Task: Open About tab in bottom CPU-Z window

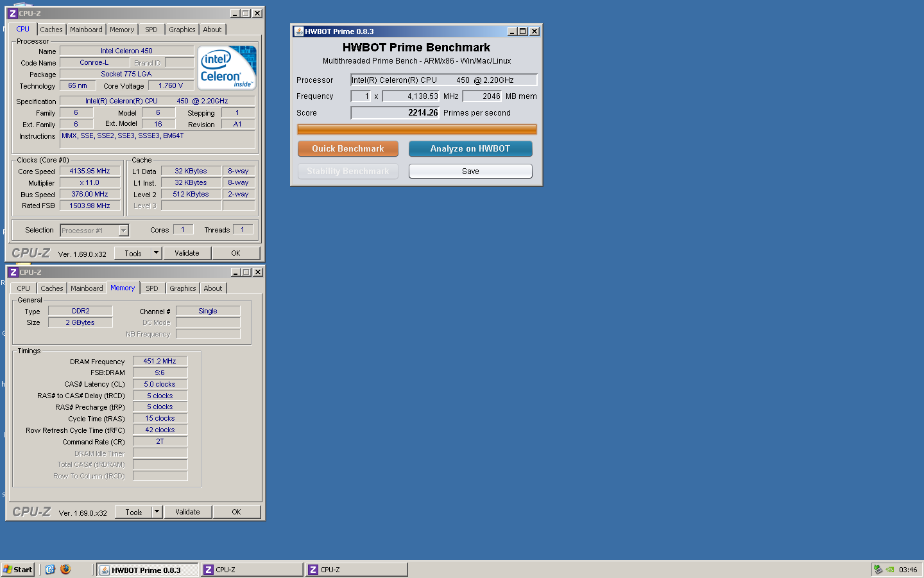Action: click(213, 288)
